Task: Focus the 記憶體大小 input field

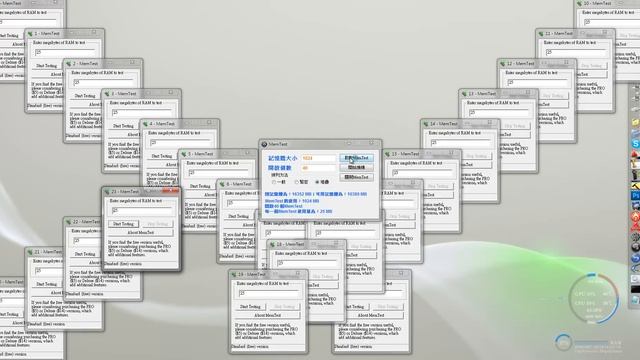Action: tap(318, 158)
